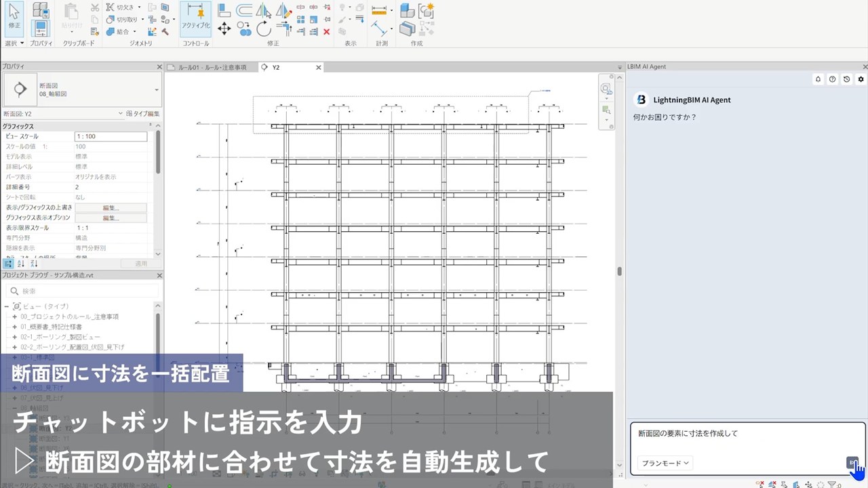
Task: Select the Y2 view tab
Action: pos(276,68)
